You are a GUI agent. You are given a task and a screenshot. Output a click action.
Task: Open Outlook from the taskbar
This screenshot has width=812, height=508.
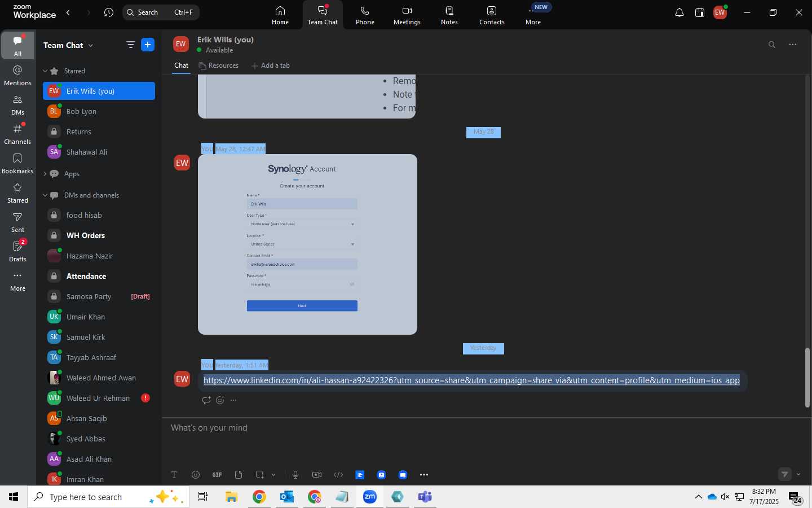coord(287,497)
